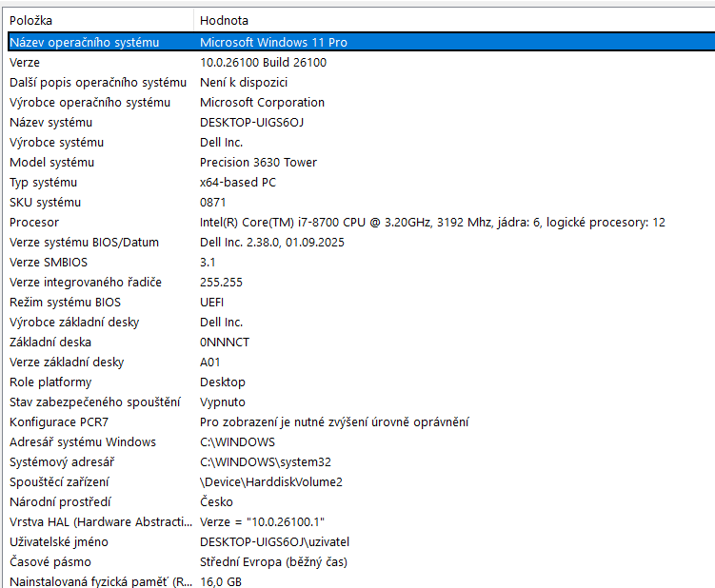The width and height of the screenshot is (715, 588).
Task: Click the value Střední Evropa (běžný čas)
Action: coord(273,562)
